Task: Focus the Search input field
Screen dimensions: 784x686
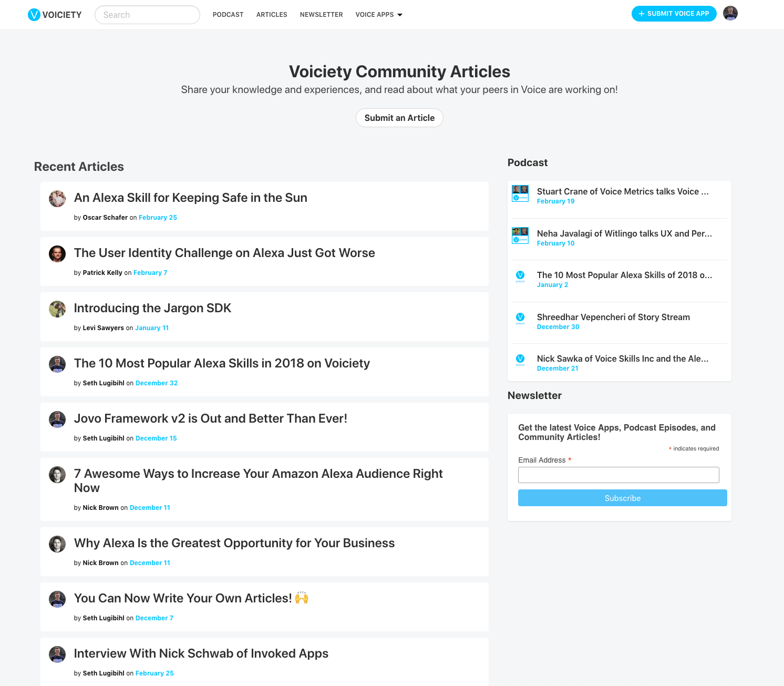Action: (147, 15)
